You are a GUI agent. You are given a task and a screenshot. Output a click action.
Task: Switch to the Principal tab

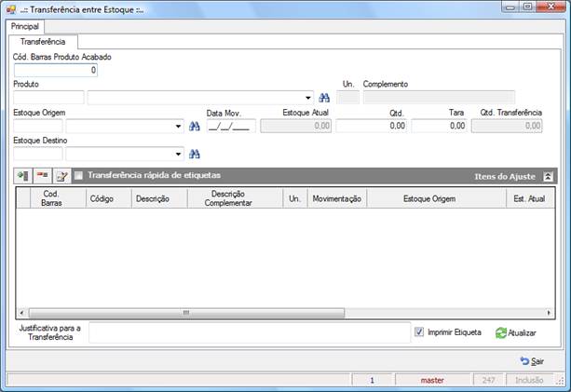coord(25,26)
